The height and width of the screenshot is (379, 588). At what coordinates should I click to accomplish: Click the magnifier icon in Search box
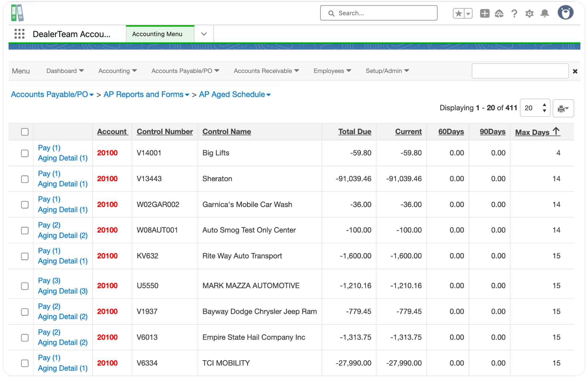331,13
